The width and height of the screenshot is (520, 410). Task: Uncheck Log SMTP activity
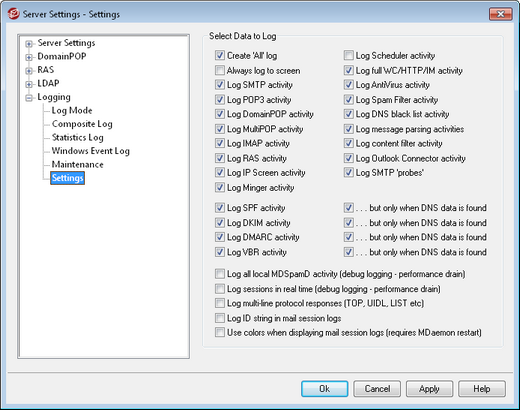click(220, 85)
